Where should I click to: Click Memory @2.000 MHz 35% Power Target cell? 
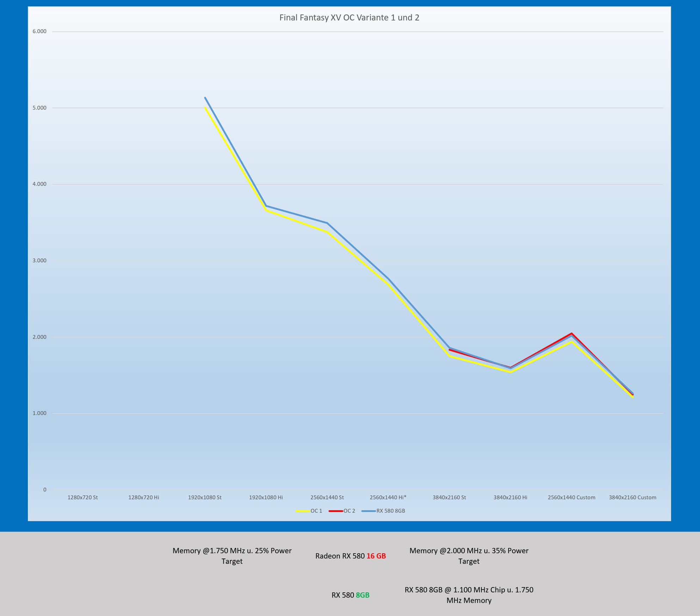tap(469, 556)
